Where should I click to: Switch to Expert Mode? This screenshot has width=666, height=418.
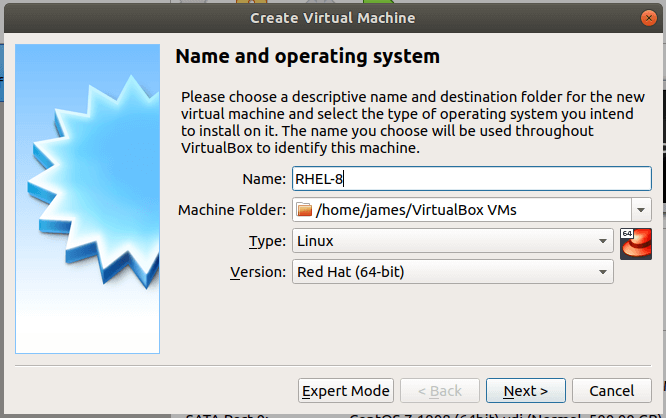(346, 391)
